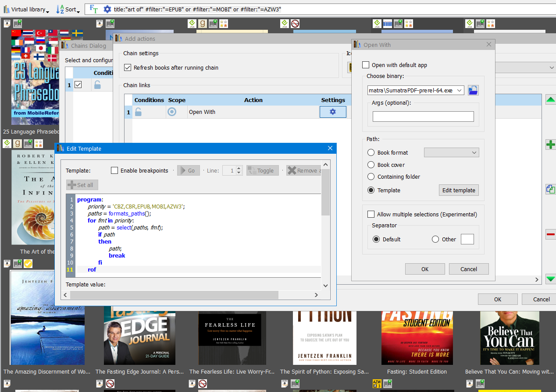Image resolution: width=556 pixels, height=392 pixels.
Task: Close the Edit Template dialog
Action: pos(330,148)
